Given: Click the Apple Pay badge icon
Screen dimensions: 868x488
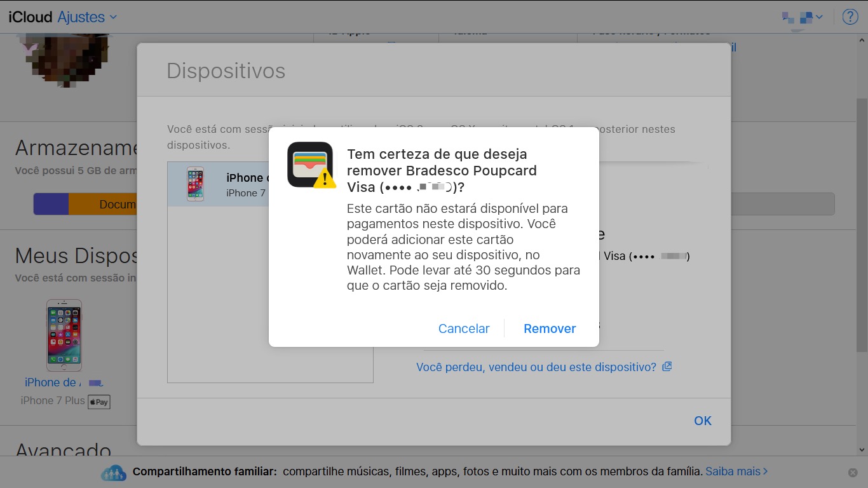Looking at the screenshot, I should (99, 402).
